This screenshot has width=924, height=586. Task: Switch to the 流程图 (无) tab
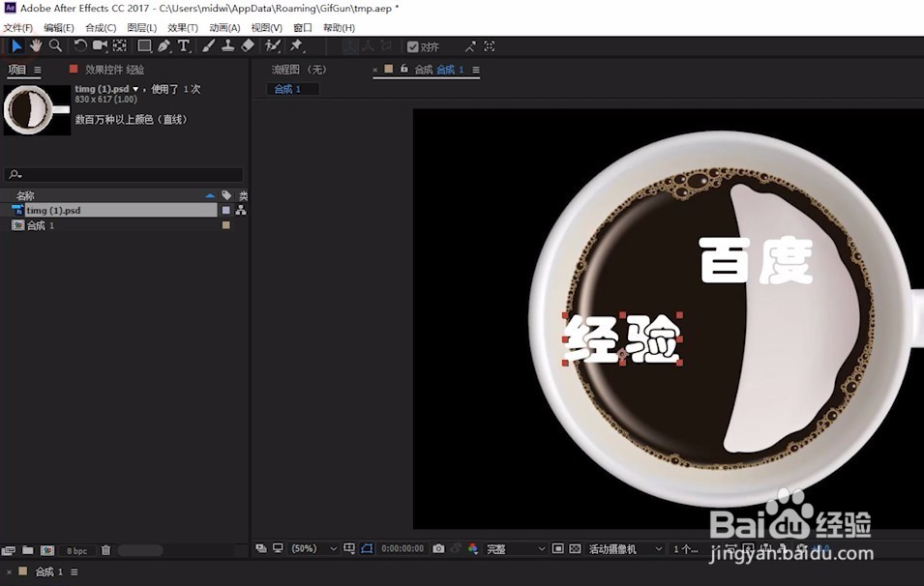click(299, 70)
